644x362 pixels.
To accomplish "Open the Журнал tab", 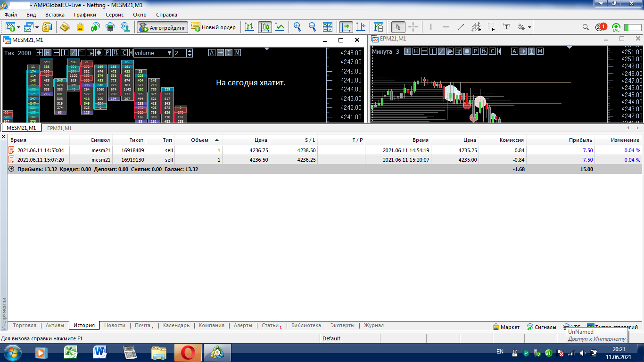I will point(373,325).
